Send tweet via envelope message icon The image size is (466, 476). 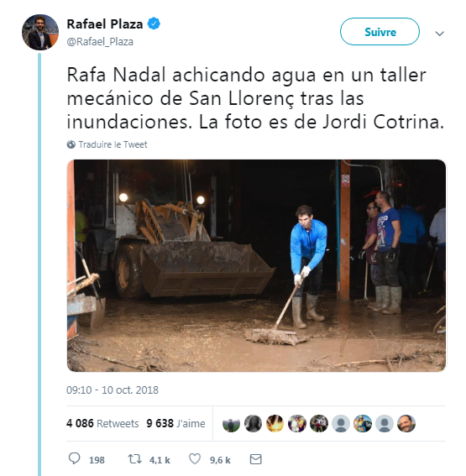pos(255,459)
